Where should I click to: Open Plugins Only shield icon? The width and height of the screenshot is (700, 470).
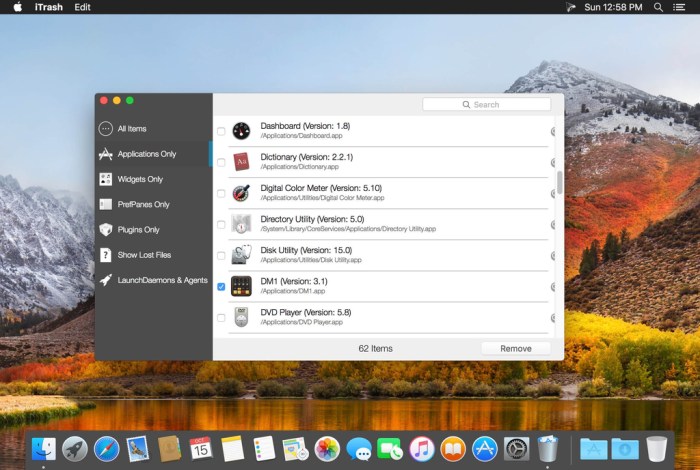tap(105, 230)
